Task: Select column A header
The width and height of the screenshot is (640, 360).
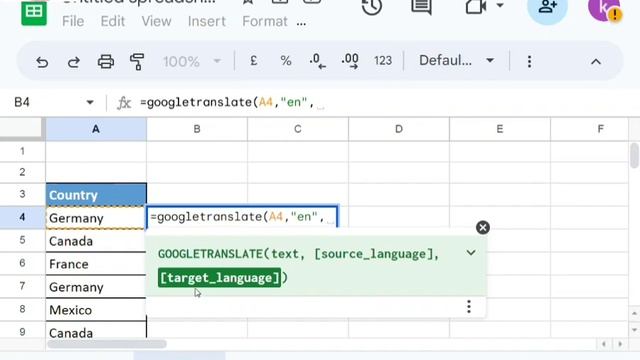Action: (x=96, y=129)
